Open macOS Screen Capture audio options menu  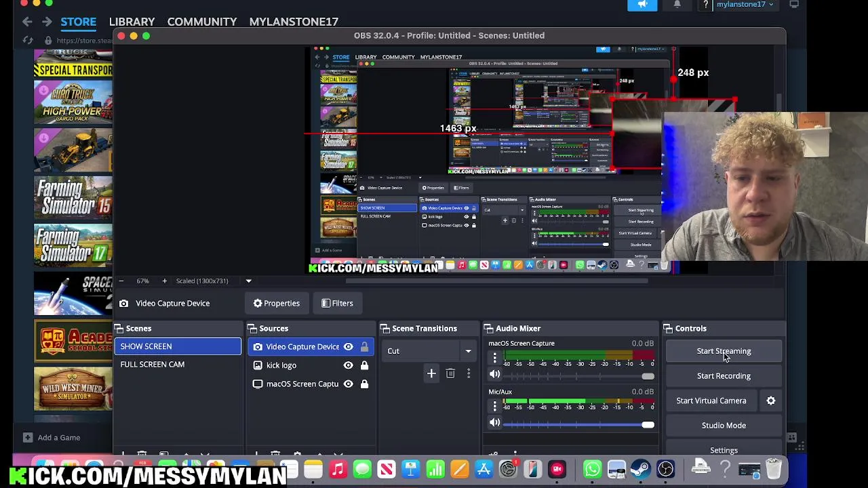point(494,357)
